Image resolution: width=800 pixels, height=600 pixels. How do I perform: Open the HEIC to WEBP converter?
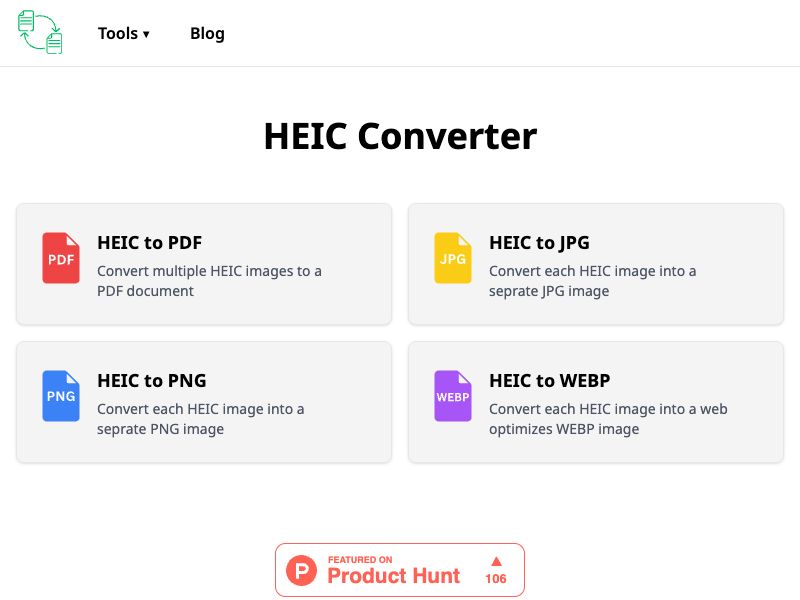[x=595, y=401]
